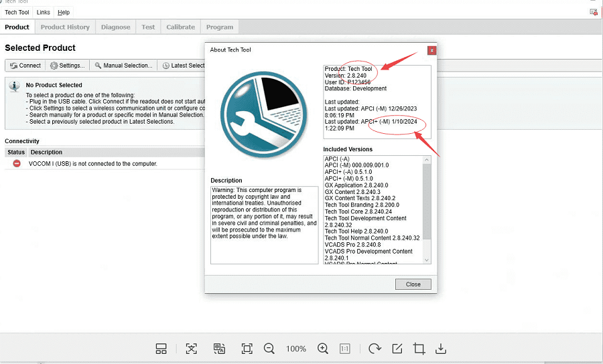This screenshot has width=603, height=364.
Task: Select the crop tool
Action: pyautogui.click(x=419, y=349)
